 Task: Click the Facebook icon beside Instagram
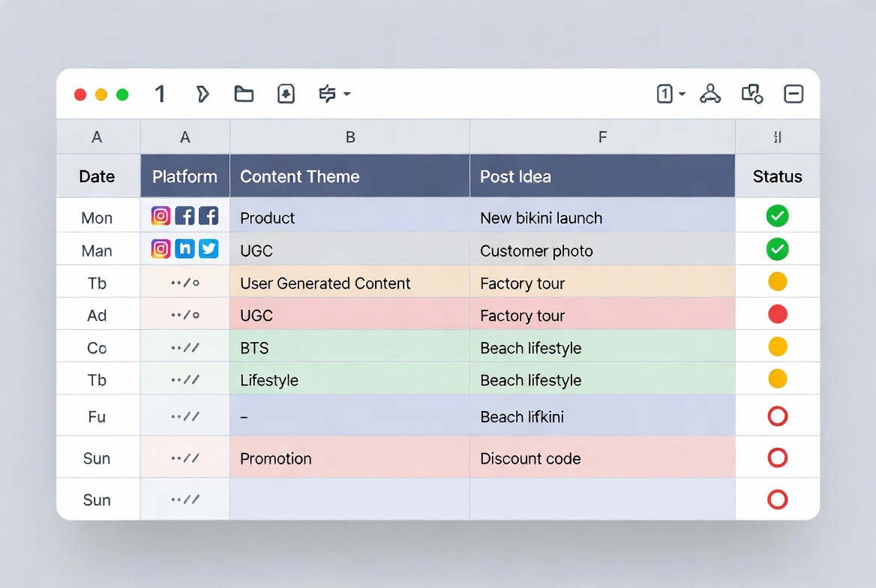[x=184, y=215]
